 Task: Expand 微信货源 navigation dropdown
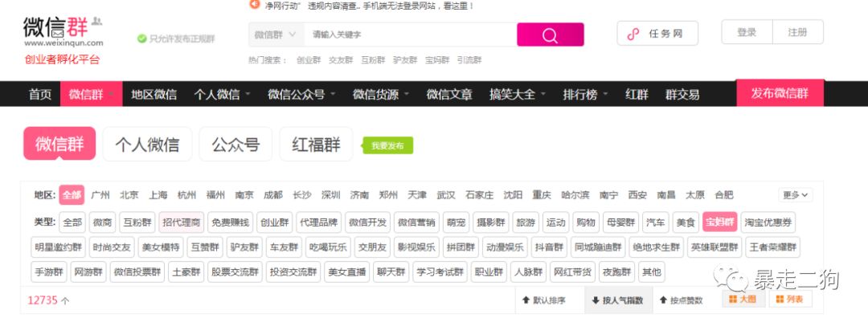pos(381,95)
